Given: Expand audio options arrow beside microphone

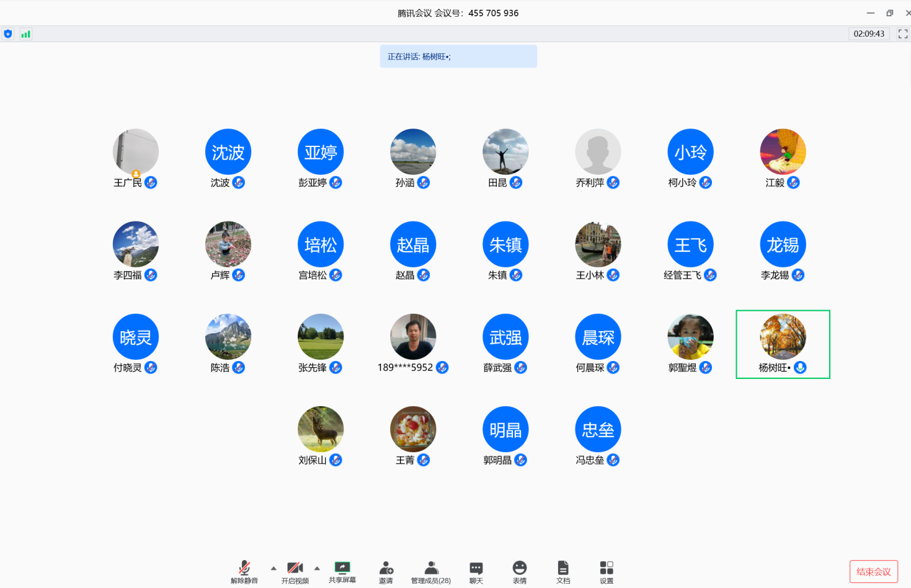Looking at the screenshot, I should coord(273,568).
